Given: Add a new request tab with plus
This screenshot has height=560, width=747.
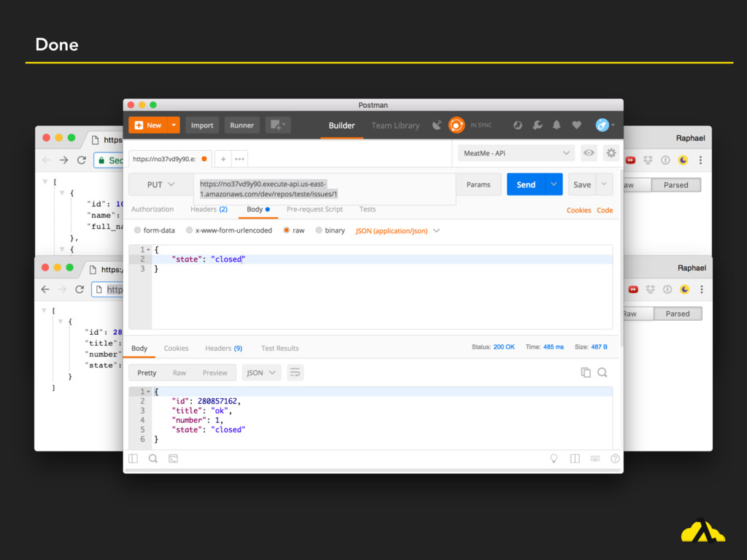Looking at the screenshot, I should [223, 159].
